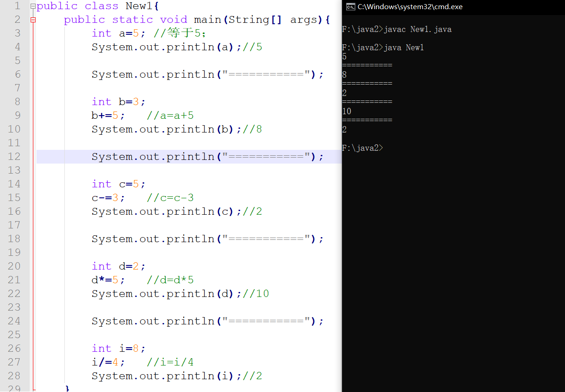Click the 'b+=5;' statement
The height and width of the screenshot is (392, 565).
tap(108, 116)
